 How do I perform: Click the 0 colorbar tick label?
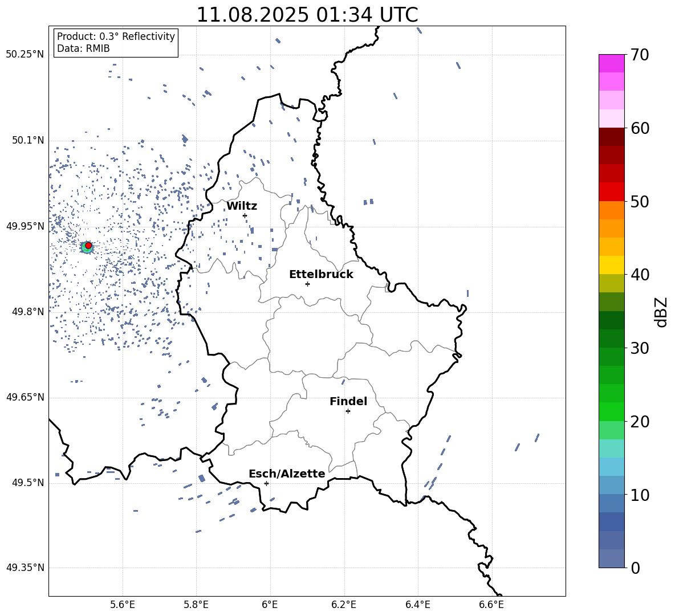[x=635, y=568]
